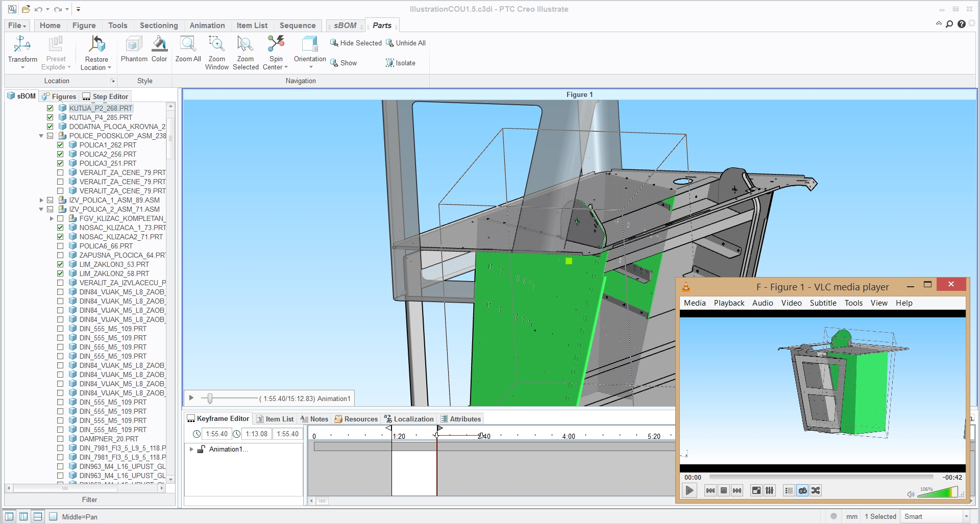Uncheck the KUTIJA_P4_285.PRT checkbox

pos(50,117)
